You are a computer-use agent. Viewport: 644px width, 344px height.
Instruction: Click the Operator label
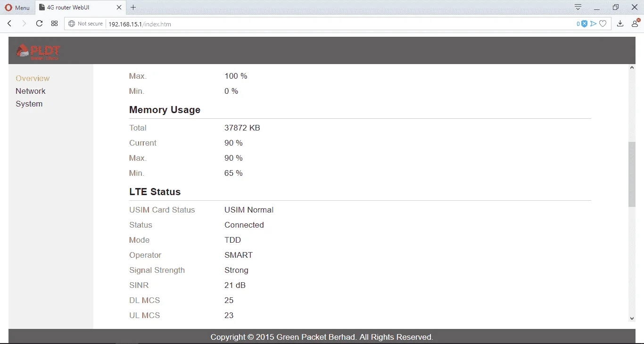coord(145,255)
